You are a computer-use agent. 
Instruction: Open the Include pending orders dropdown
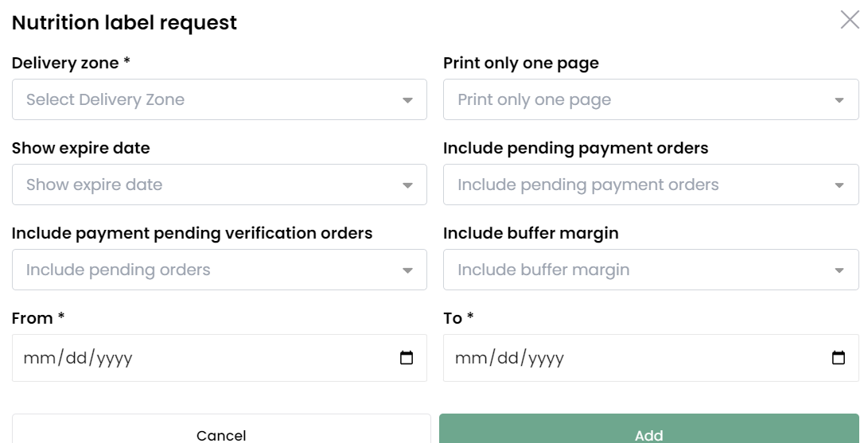[x=220, y=270]
